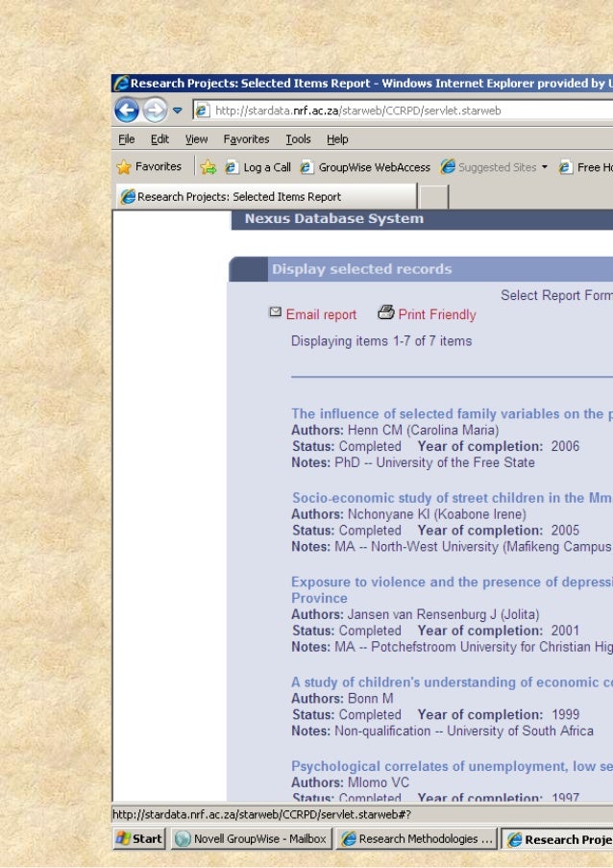Viewport: 613px width, 868px height.
Task: Open the View menu
Action: tap(196, 139)
